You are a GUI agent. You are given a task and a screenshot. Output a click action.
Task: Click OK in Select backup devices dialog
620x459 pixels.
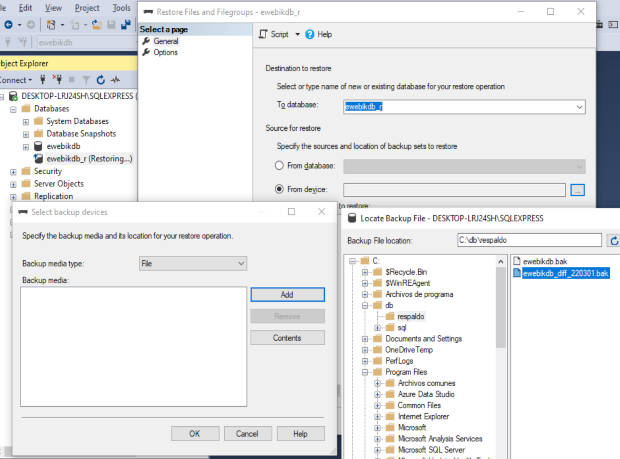click(195, 434)
